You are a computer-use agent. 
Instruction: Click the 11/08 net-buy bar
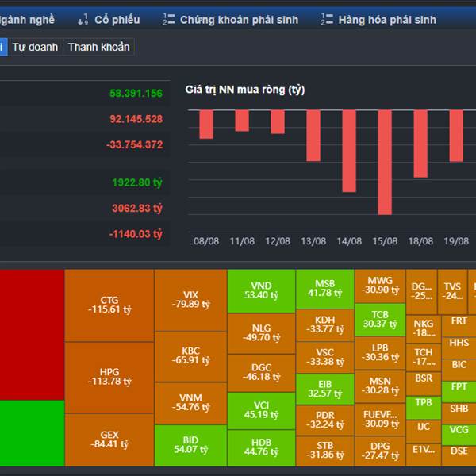242,121
